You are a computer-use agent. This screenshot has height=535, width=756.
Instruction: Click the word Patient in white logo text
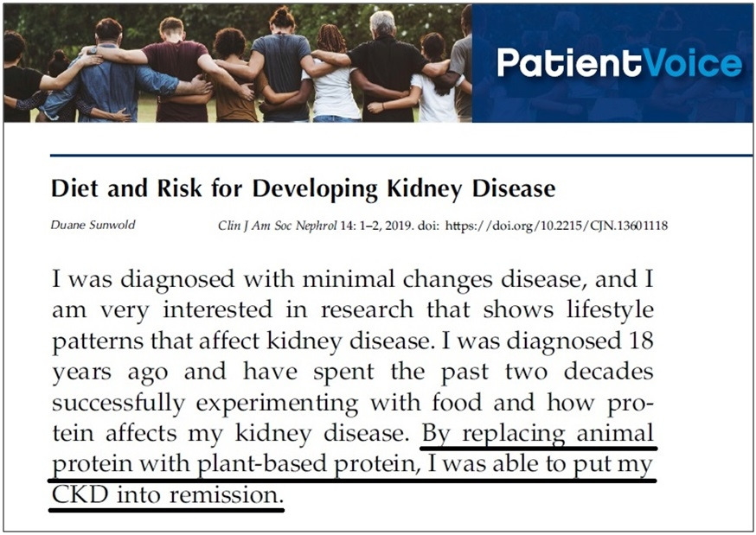pyautogui.click(x=570, y=63)
